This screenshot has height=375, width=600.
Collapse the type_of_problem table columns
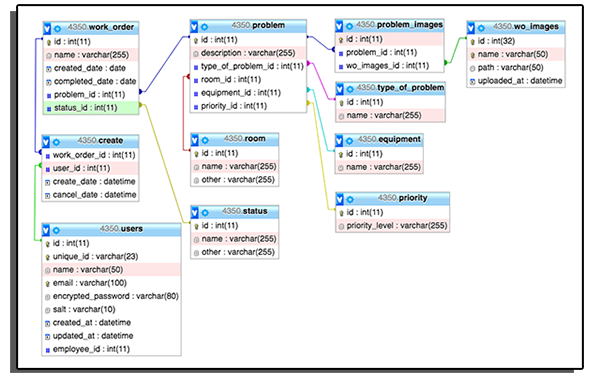point(339,89)
